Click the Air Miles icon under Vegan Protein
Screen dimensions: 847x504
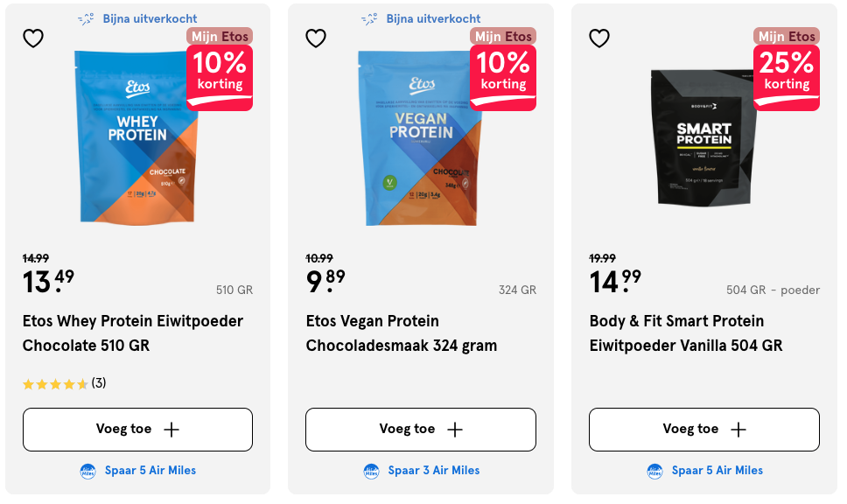pyautogui.click(x=372, y=471)
